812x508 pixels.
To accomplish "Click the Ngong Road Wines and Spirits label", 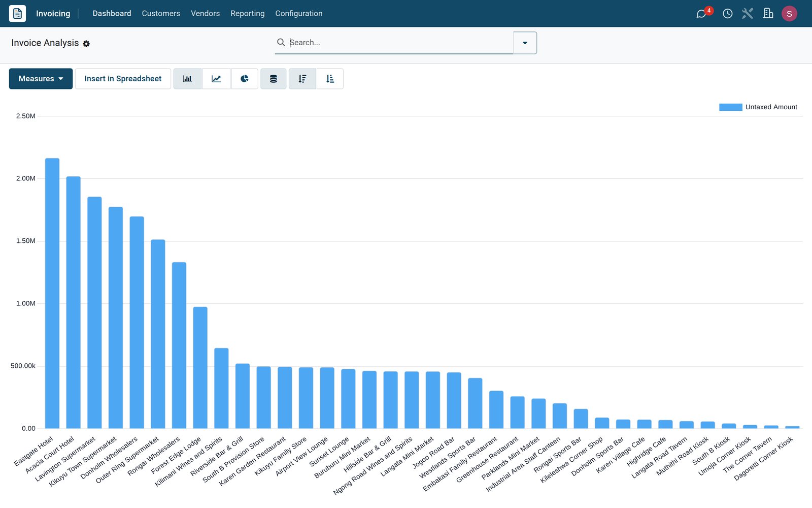I will click(x=373, y=465).
